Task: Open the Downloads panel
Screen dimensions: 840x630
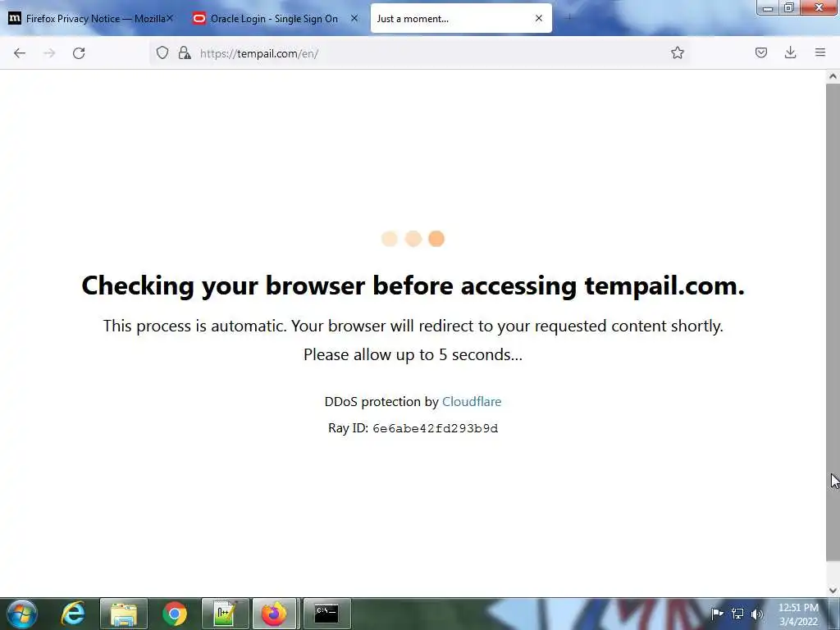Action: (x=790, y=52)
